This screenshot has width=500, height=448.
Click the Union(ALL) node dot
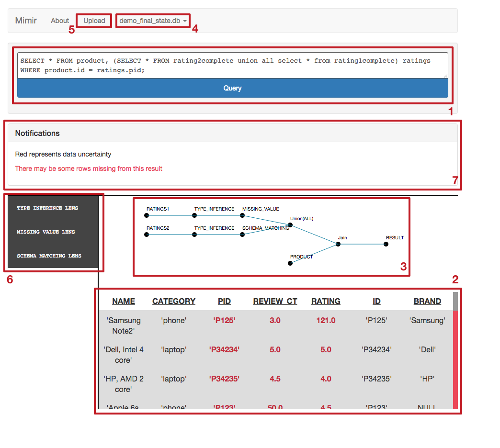(290, 225)
